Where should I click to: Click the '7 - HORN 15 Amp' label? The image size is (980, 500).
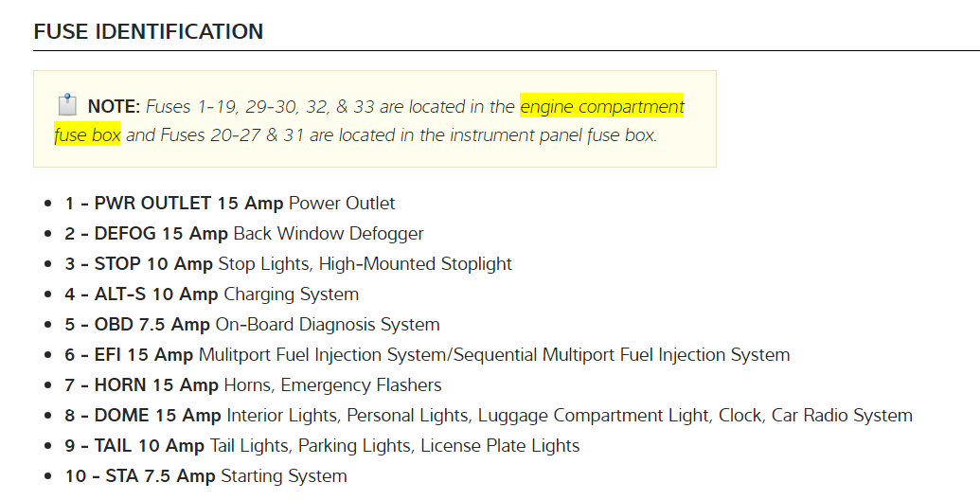coord(142,384)
